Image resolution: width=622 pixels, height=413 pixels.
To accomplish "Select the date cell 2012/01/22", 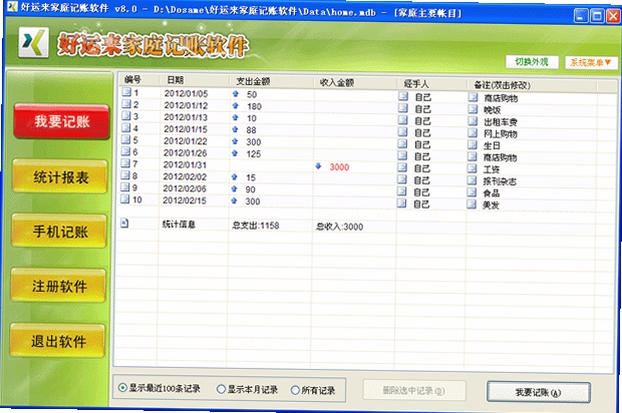I will coord(185,141).
